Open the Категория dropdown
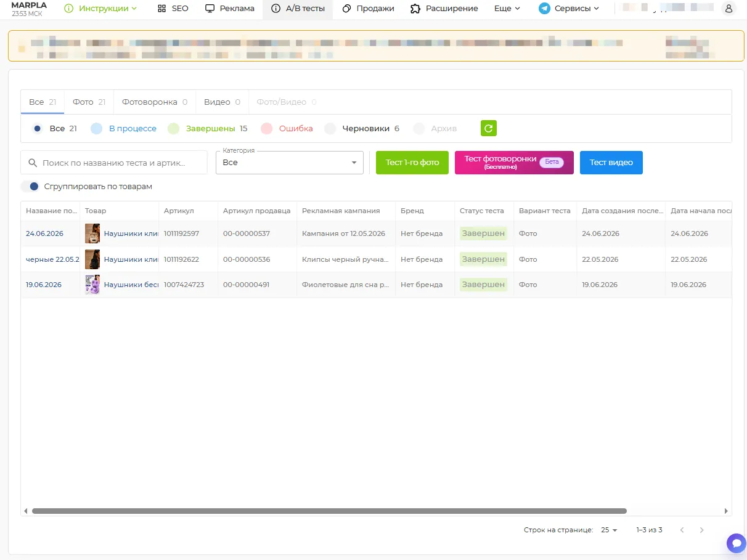The height and width of the screenshot is (560, 747). [290, 163]
